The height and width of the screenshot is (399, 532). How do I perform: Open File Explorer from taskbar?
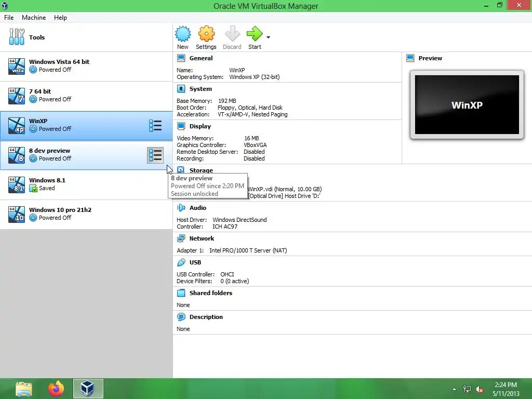click(24, 389)
